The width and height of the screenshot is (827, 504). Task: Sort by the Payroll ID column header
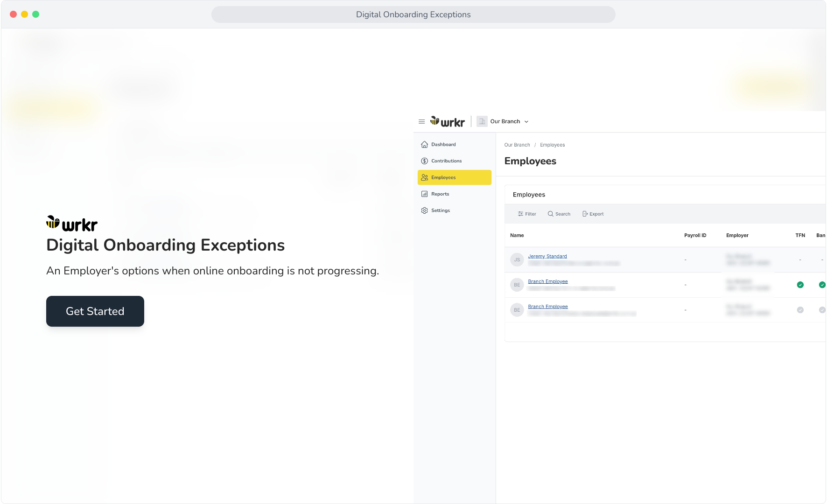[x=695, y=236]
